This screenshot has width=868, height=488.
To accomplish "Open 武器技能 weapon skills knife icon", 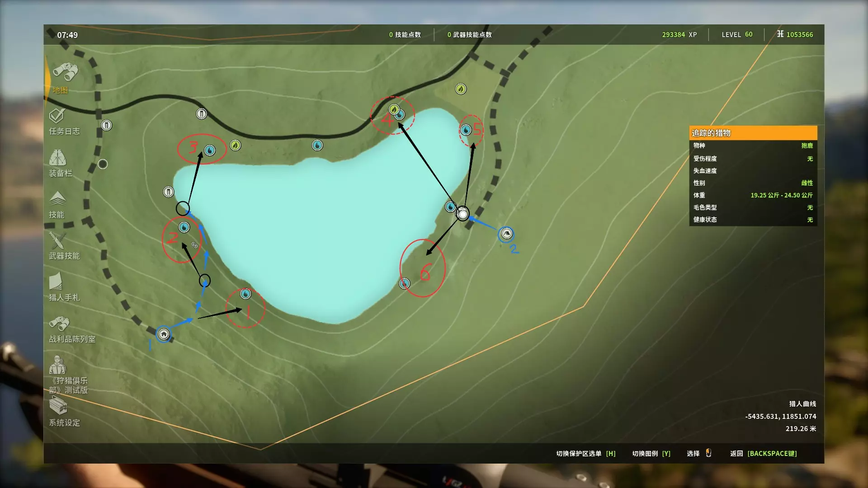I will coord(58,241).
